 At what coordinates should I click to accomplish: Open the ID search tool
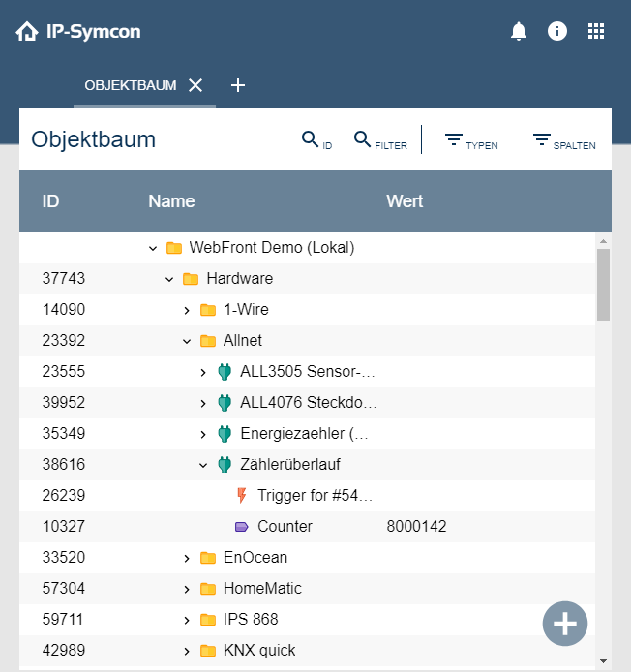pos(316,140)
